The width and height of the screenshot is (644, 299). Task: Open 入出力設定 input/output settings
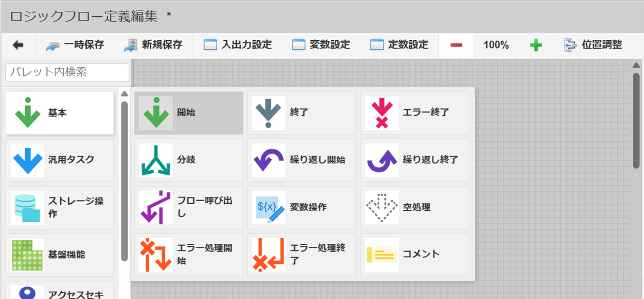click(238, 45)
